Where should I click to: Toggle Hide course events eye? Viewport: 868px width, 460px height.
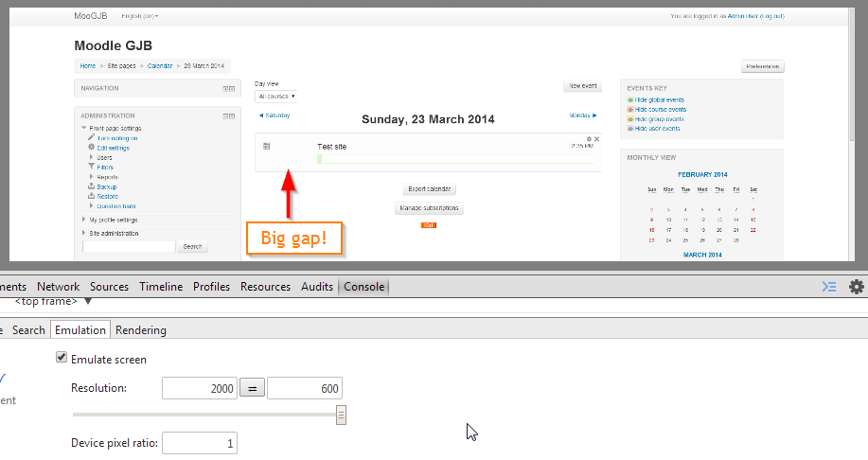pos(630,110)
